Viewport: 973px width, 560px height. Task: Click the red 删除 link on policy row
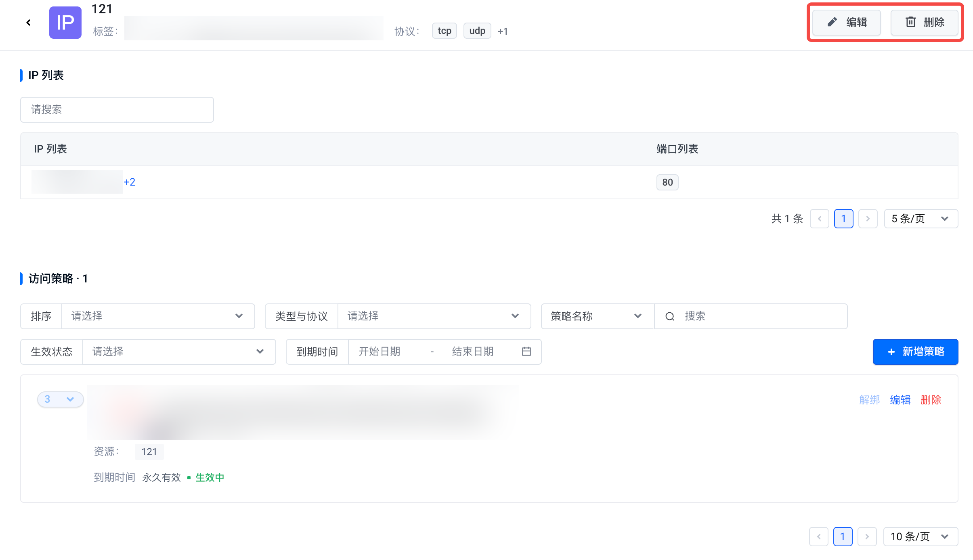tap(931, 400)
